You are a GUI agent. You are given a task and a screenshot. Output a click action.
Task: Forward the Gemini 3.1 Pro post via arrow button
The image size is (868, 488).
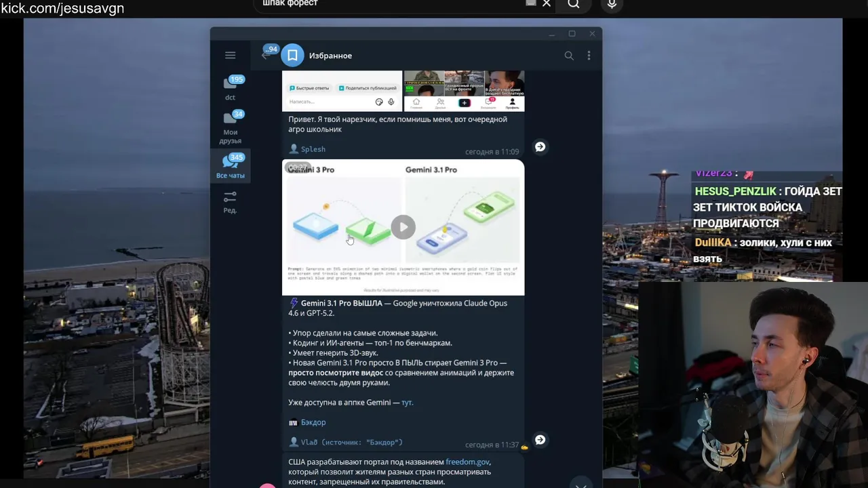[540, 440]
